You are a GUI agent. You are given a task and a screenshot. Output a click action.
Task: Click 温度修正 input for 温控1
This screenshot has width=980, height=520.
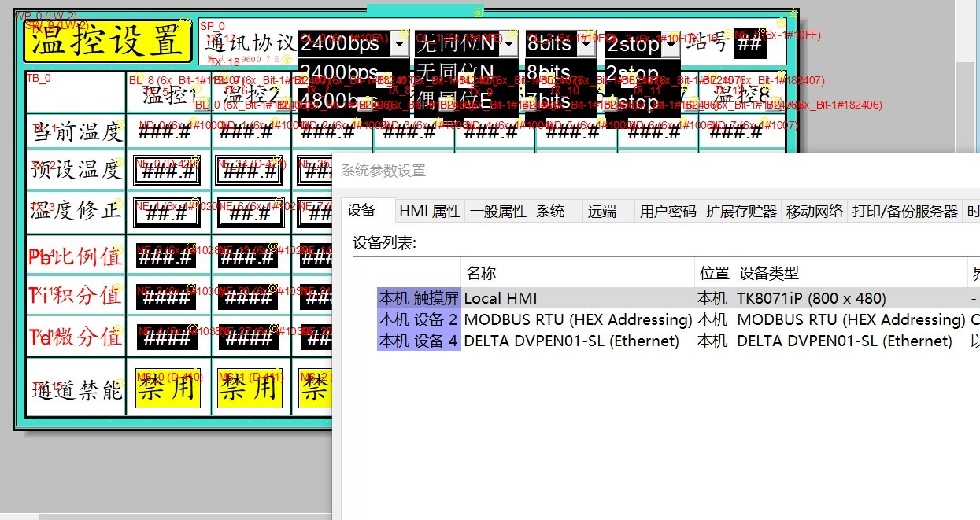[x=167, y=212]
